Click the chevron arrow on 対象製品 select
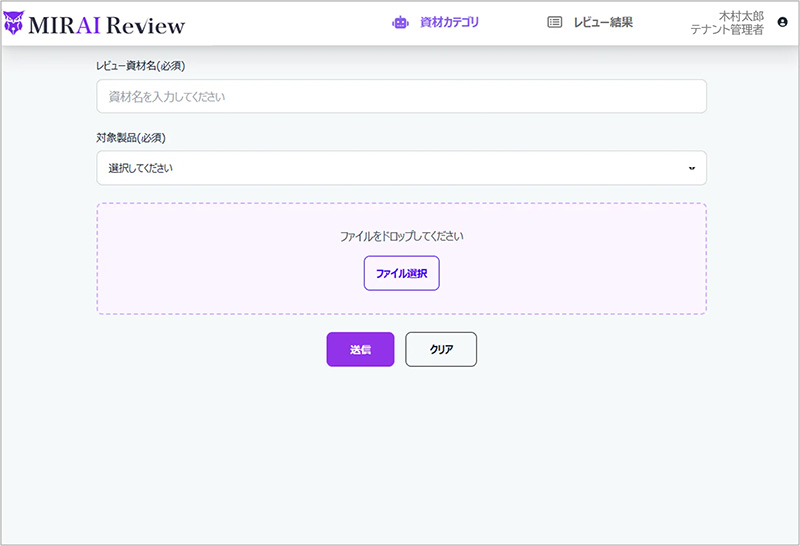This screenshot has width=800, height=546. pos(691,168)
